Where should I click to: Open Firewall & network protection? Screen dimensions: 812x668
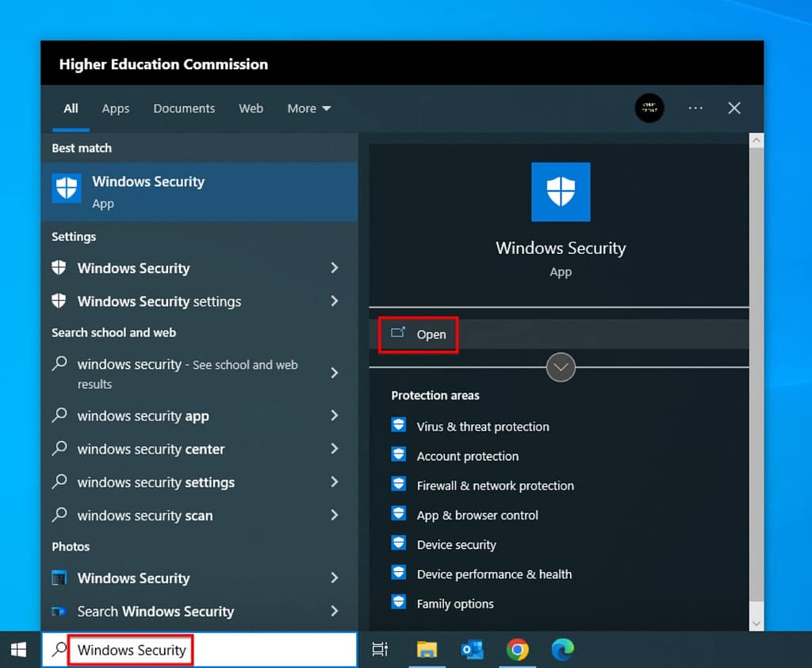495,486
